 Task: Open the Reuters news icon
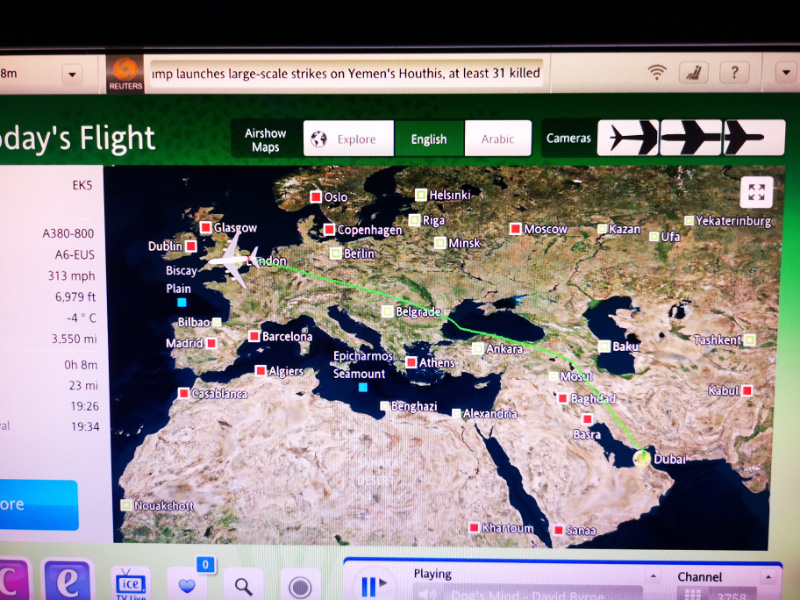[x=125, y=74]
